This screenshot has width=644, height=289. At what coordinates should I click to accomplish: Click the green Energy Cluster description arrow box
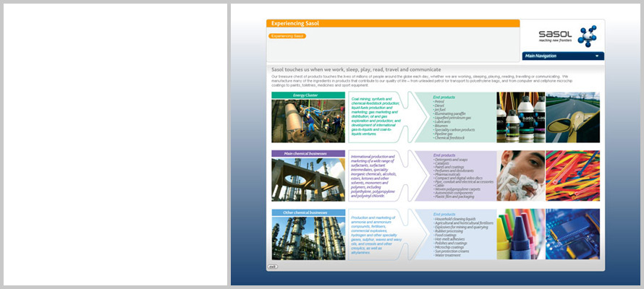pos(378,117)
